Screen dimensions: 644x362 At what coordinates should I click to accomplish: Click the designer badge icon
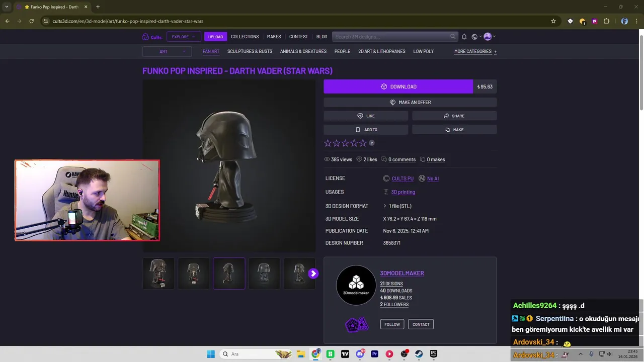(x=357, y=325)
